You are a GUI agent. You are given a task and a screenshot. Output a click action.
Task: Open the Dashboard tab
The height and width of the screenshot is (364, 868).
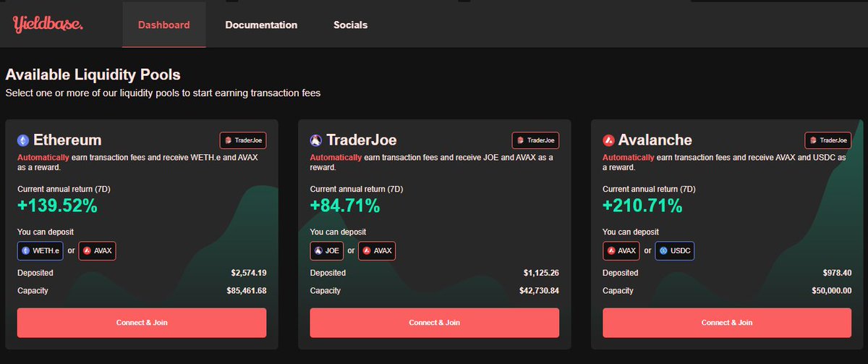(164, 25)
